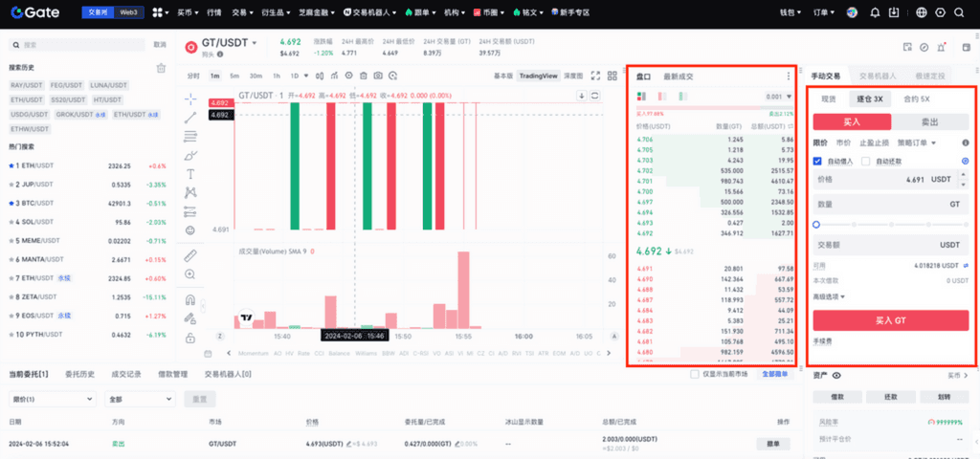Screen dimensions: 980x459
Task: Switch to the 最新成交 tab
Action: coord(679,76)
